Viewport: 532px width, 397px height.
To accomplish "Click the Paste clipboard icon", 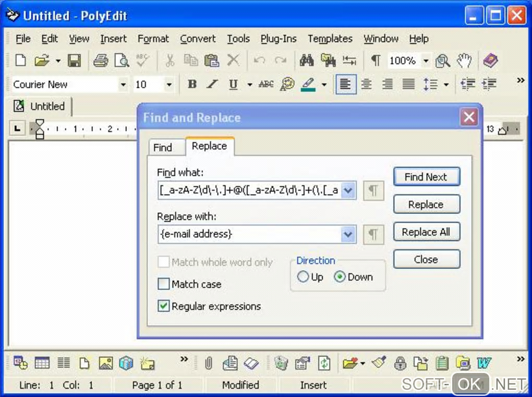I will tap(212, 61).
